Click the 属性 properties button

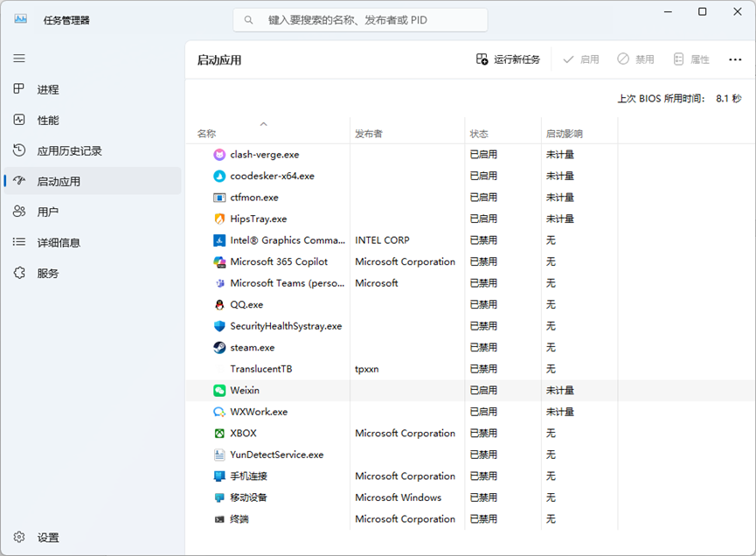(x=691, y=59)
